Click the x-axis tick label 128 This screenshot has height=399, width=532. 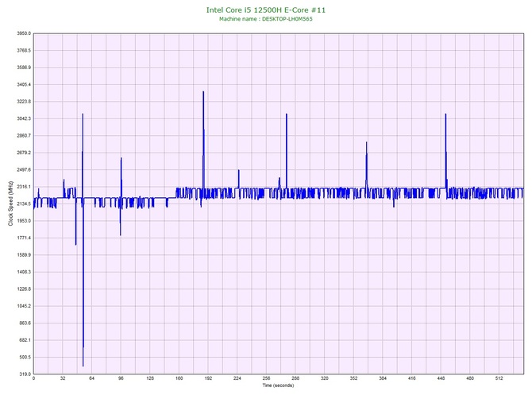click(150, 378)
